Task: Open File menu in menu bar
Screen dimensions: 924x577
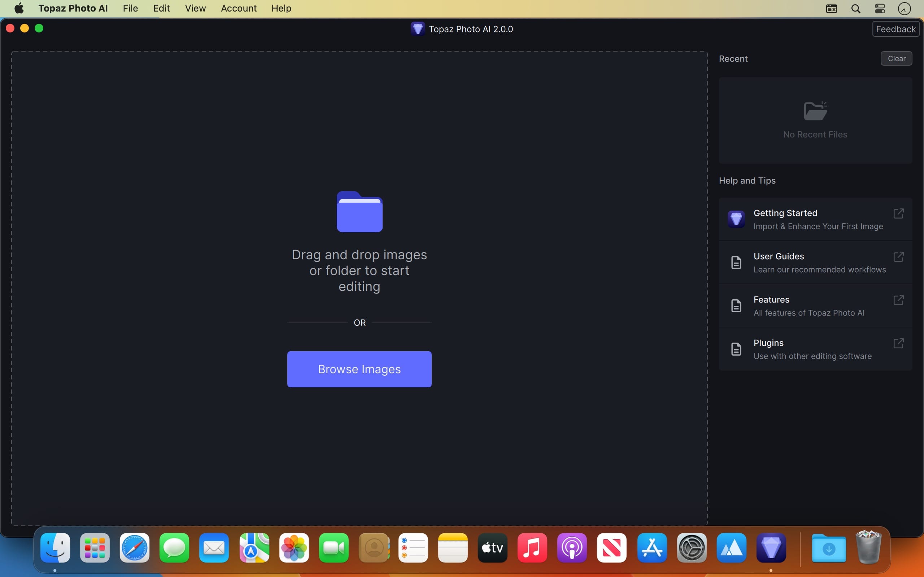Action: pos(131,8)
